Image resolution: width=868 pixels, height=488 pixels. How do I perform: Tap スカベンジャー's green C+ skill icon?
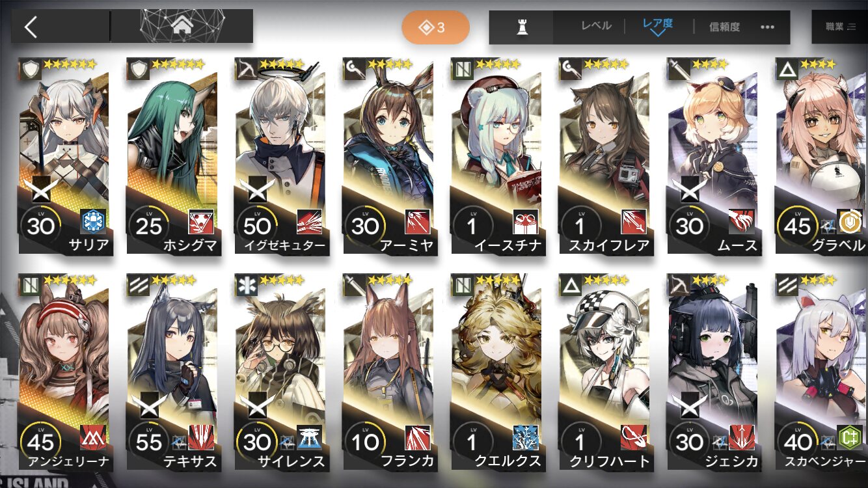point(850,438)
